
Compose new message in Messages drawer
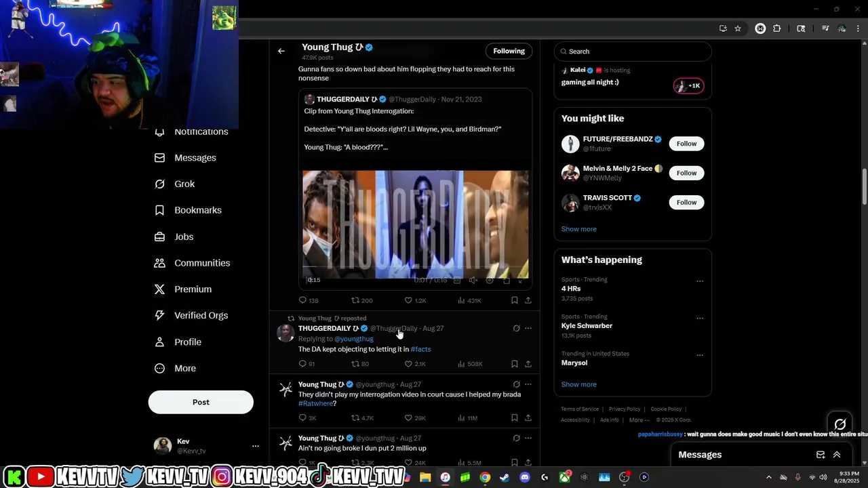[821, 455]
